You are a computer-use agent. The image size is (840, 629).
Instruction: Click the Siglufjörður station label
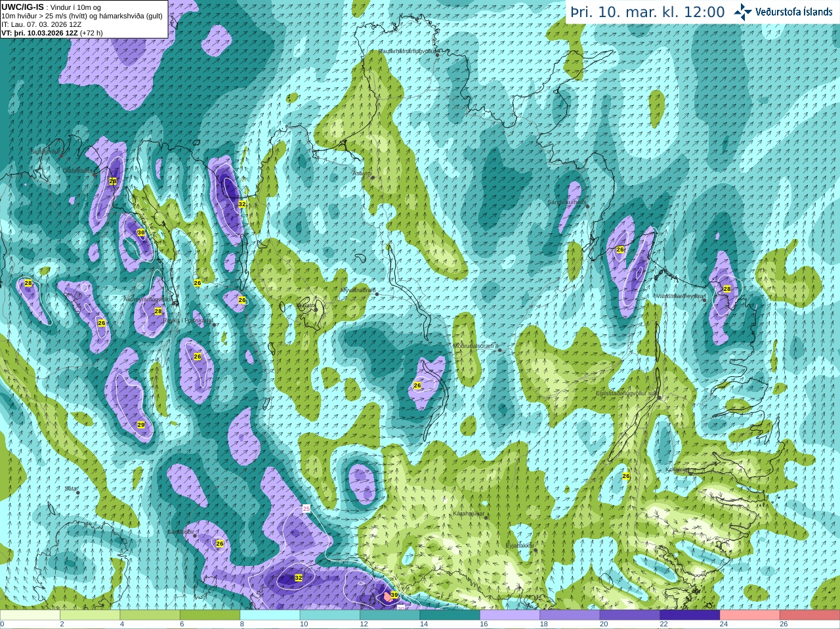click(x=45, y=152)
